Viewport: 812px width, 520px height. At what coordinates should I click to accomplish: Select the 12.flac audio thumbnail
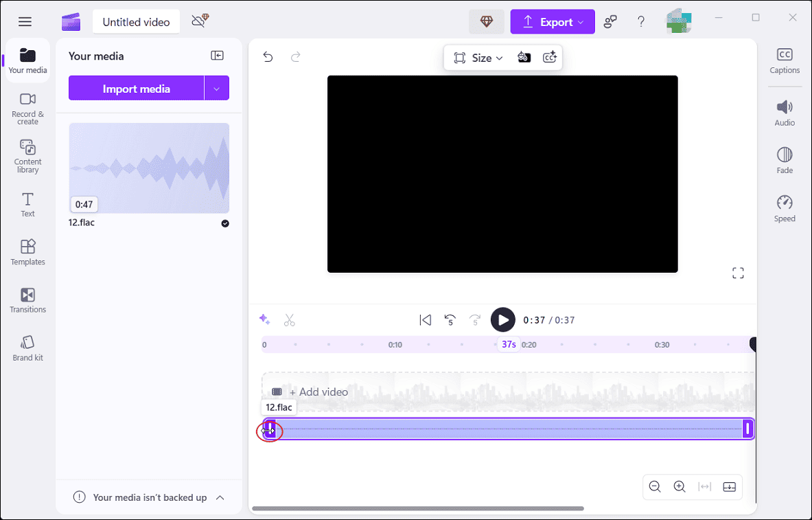point(149,168)
